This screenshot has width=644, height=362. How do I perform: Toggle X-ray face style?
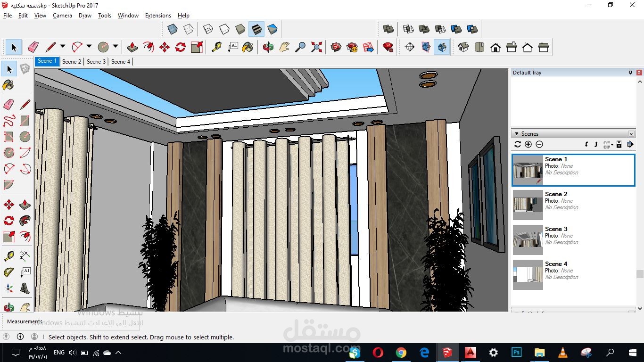click(173, 29)
